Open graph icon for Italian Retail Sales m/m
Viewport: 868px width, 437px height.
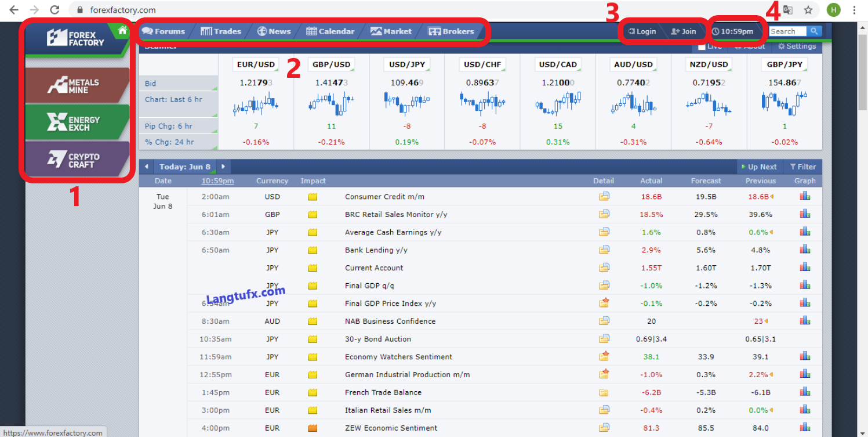pyautogui.click(x=805, y=410)
